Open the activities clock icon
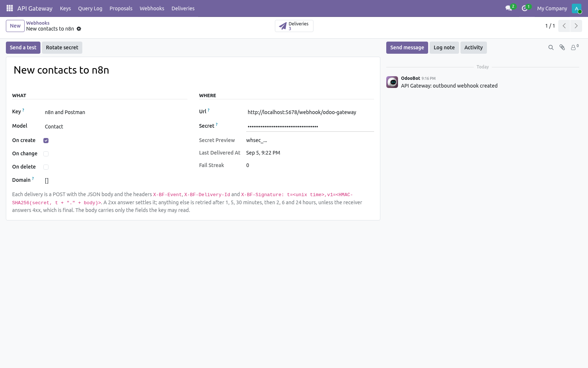Viewport: 588px width, 368px height. (x=525, y=8)
